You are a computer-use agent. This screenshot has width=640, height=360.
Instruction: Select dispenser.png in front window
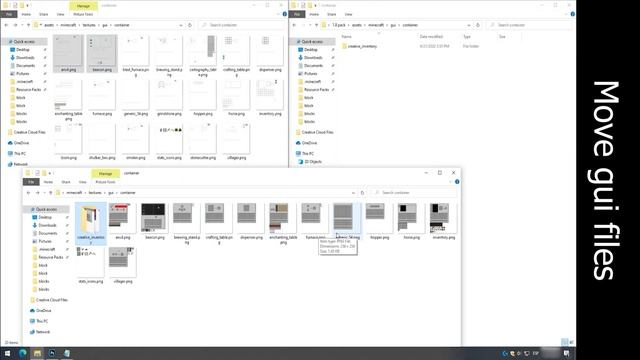coord(251,222)
